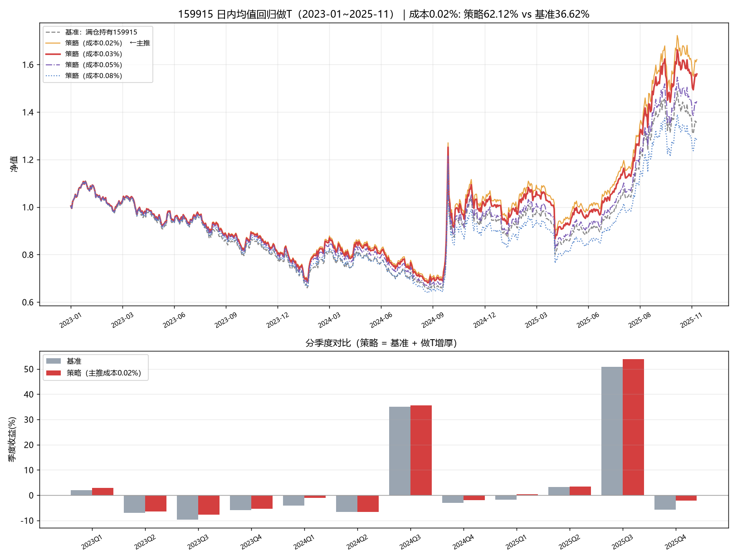Click legend entry 策略 (成本0.03%)

84,54
